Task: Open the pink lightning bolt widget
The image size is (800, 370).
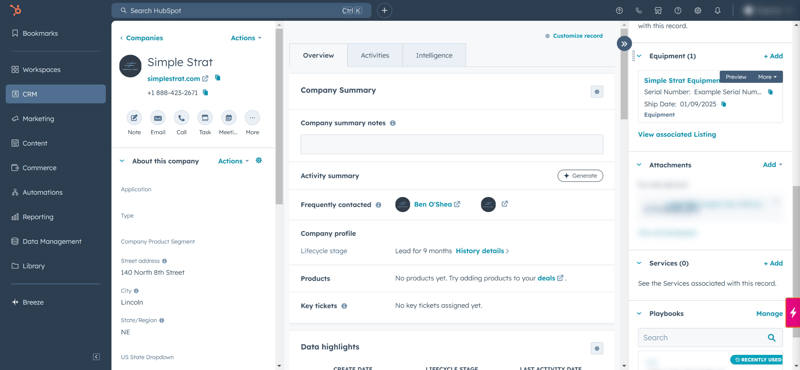Action: (793, 312)
